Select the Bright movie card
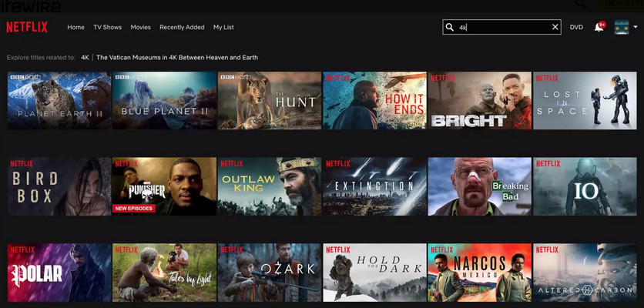Screen dimensions: 644x308 [480, 101]
